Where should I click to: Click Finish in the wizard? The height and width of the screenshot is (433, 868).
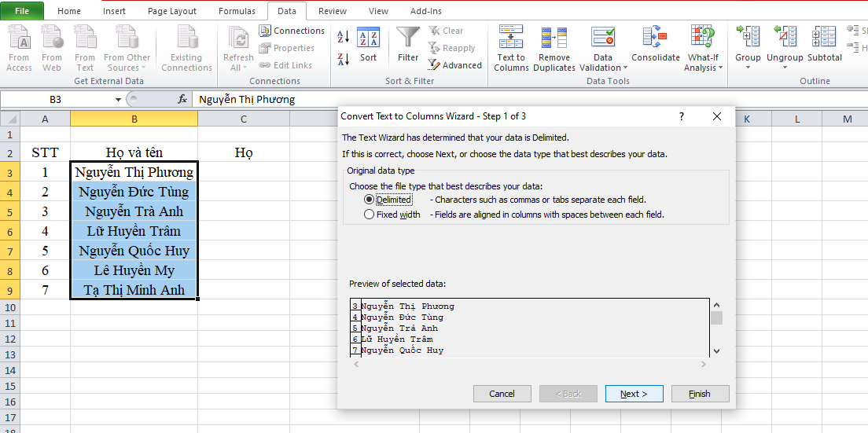(x=700, y=394)
